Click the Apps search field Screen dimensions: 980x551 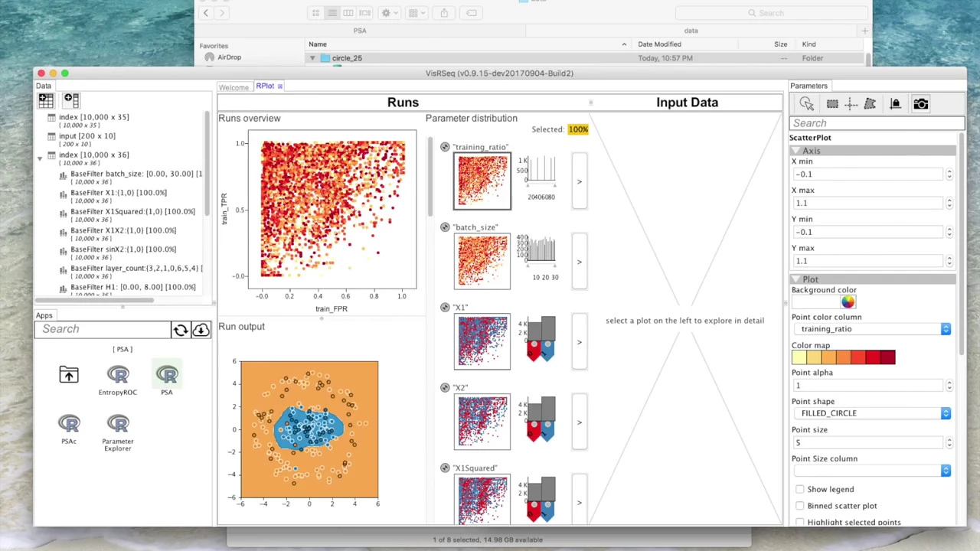[x=103, y=329]
